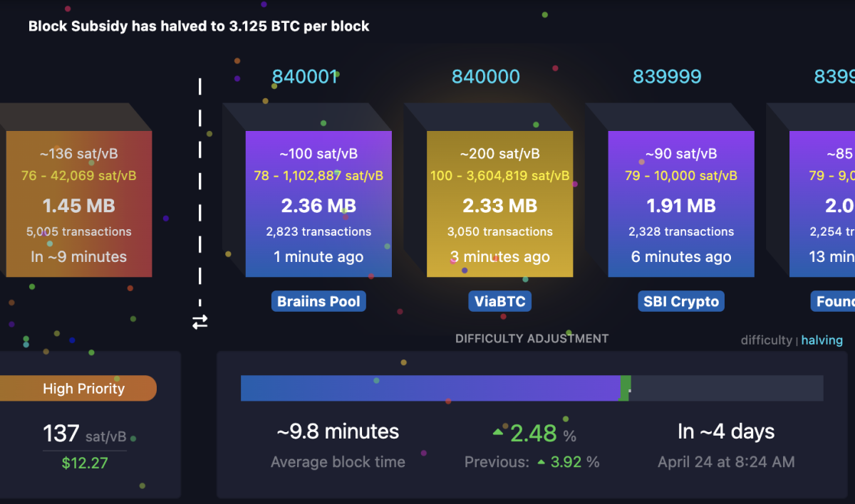Open block number 839999 link
The image size is (855, 504).
pos(667,77)
